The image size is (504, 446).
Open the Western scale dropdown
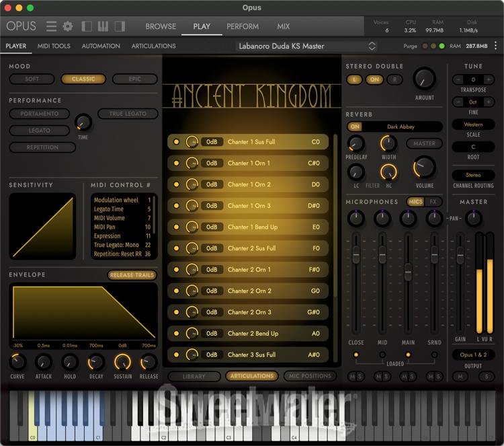point(473,124)
